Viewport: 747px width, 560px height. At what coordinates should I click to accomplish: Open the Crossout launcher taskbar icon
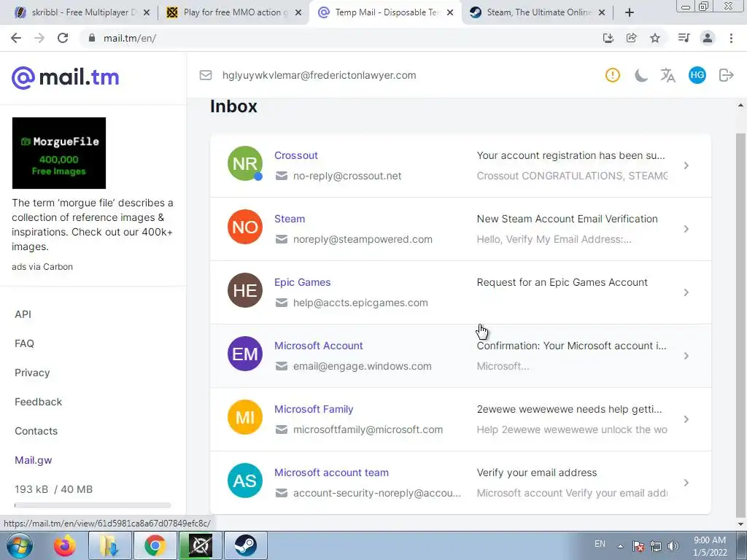point(200,545)
